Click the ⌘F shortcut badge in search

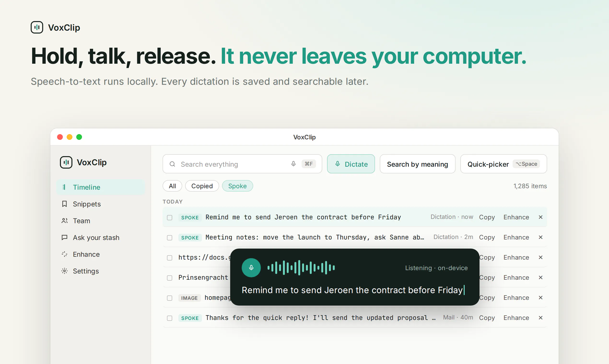tap(309, 164)
